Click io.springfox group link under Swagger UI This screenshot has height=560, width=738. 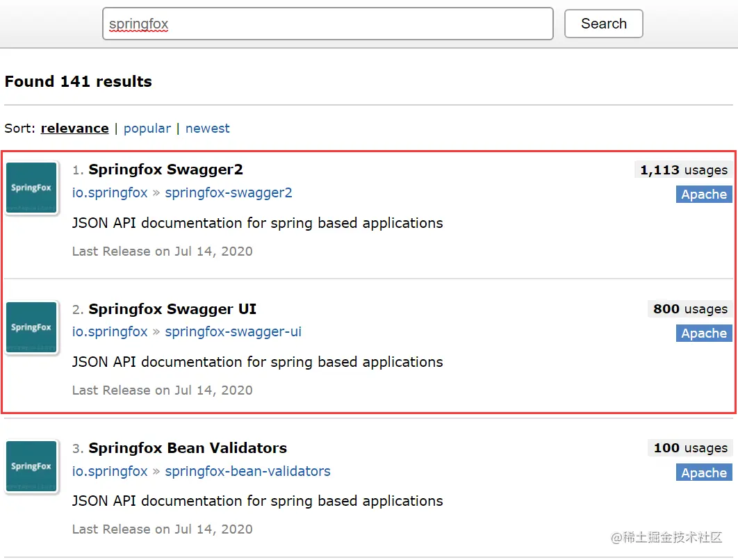(110, 332)
